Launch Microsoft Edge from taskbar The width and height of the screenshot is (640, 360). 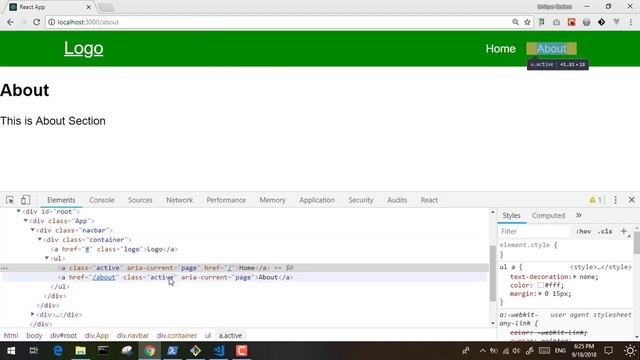[58, 351]
